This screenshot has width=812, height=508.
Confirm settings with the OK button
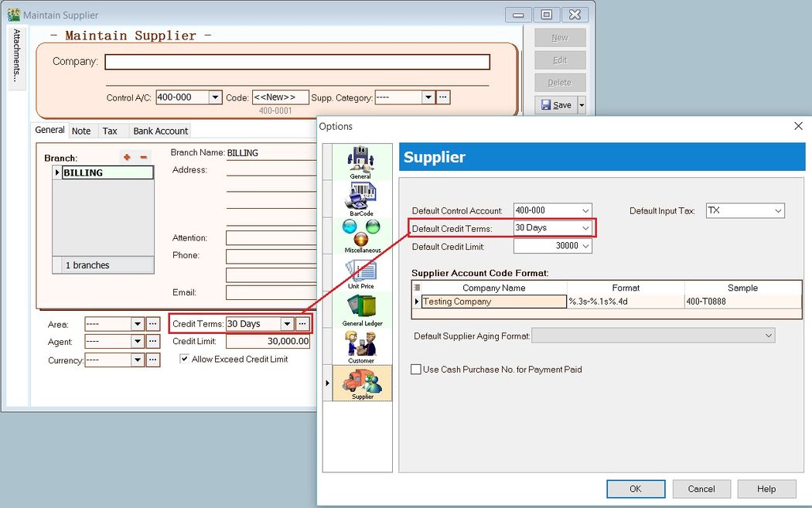coord(636,489)
